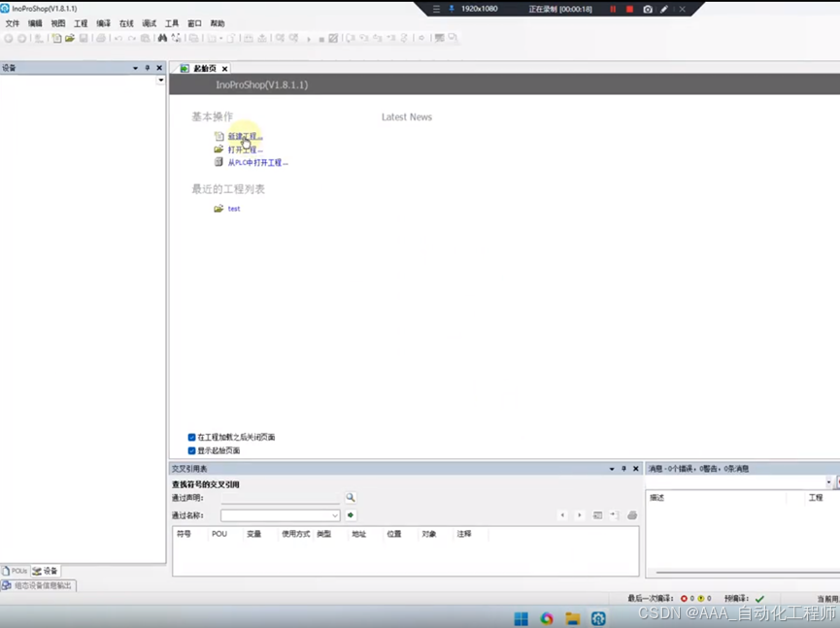Open 在线 menu
The height and width of the screenshot is (628, 840).
126,23
